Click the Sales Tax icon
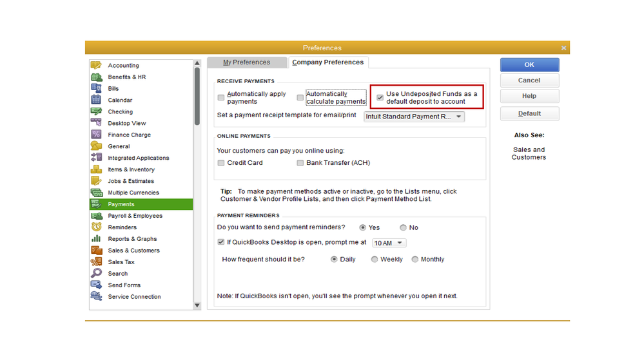 click(x=96, y=262)
